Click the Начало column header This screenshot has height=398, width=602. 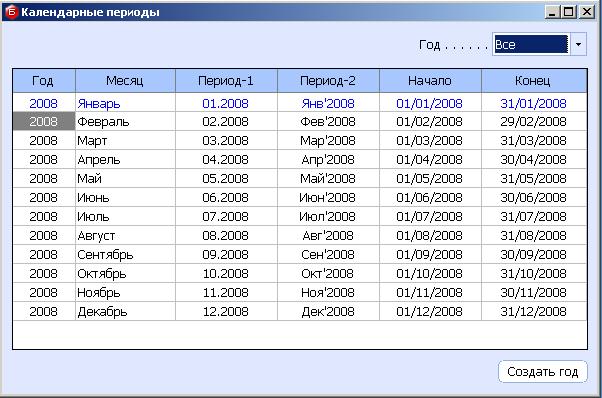click(430, 81)
